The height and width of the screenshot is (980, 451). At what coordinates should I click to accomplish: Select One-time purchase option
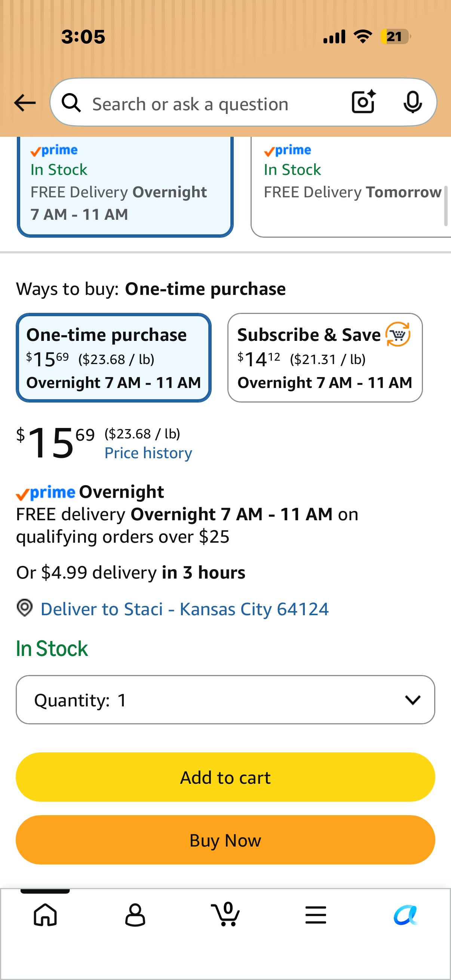pyautogui.click(x=113, y=358)
